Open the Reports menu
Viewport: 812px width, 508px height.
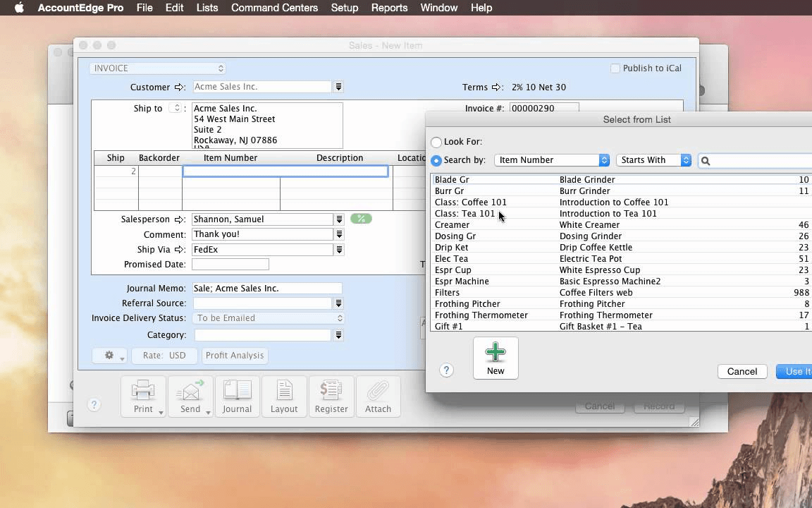[389, 8]
